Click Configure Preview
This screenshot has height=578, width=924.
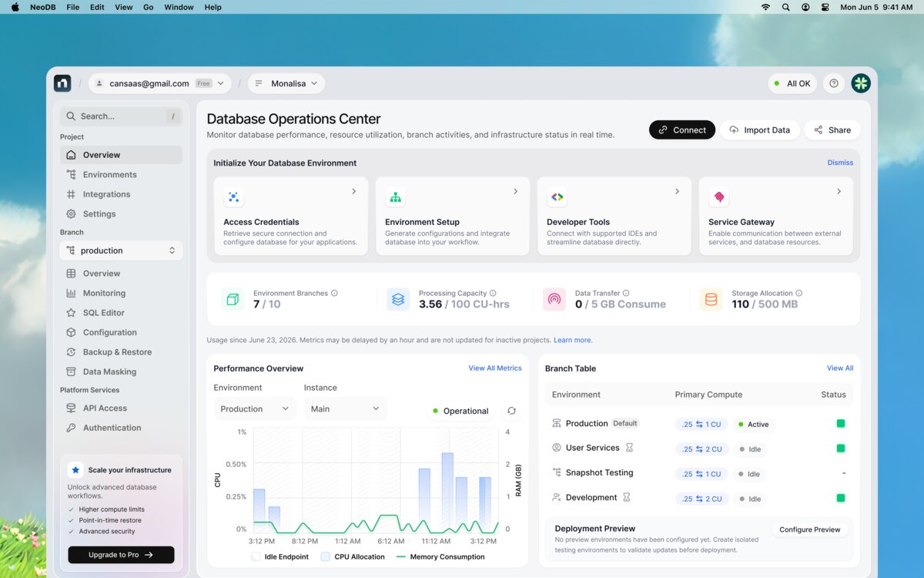coord(809,529)
